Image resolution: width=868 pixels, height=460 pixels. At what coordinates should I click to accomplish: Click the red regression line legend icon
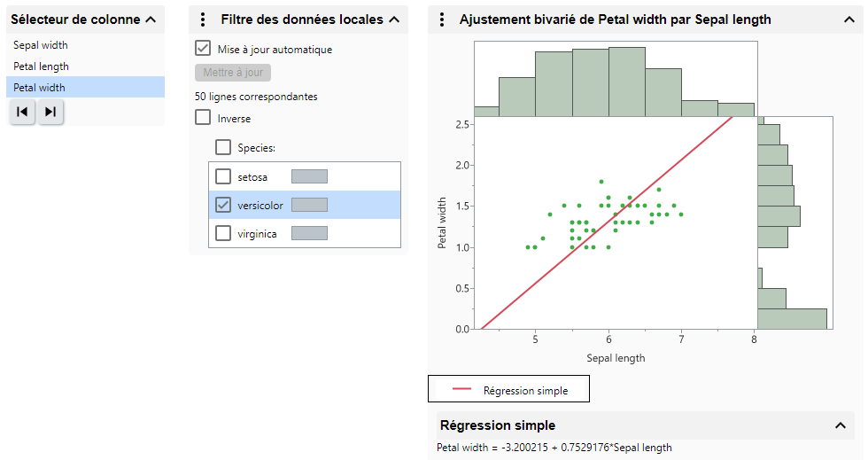465,390
